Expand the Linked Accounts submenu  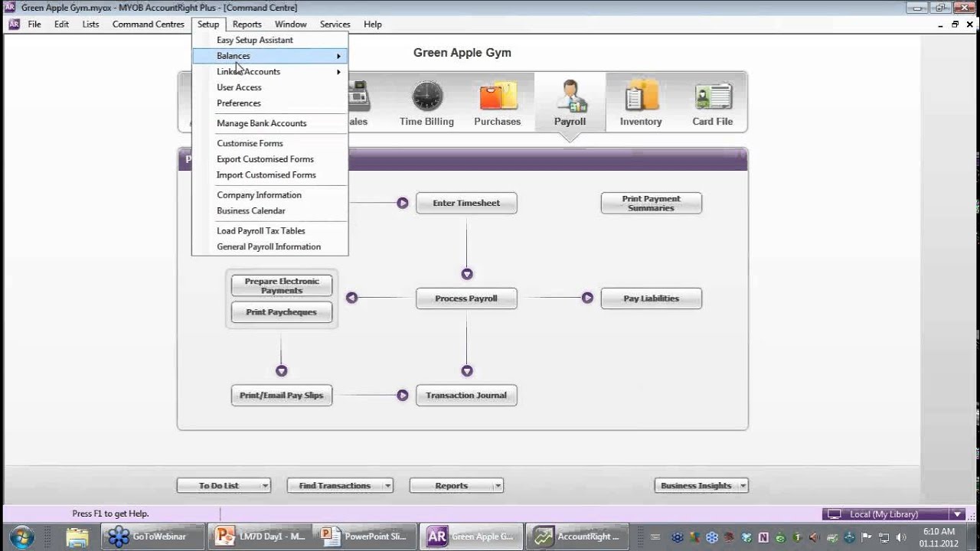270,72
